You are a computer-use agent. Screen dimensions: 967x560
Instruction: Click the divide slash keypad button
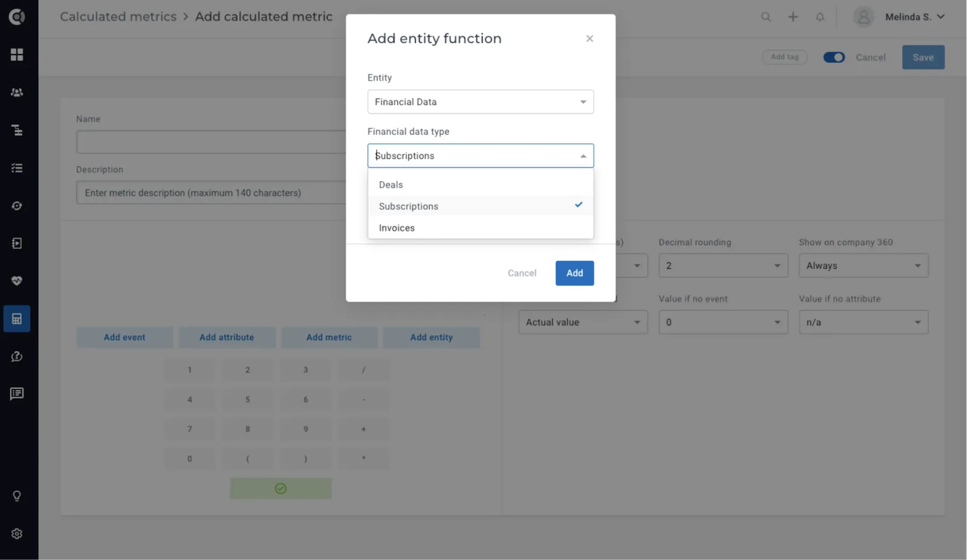[x=363, y=370]
